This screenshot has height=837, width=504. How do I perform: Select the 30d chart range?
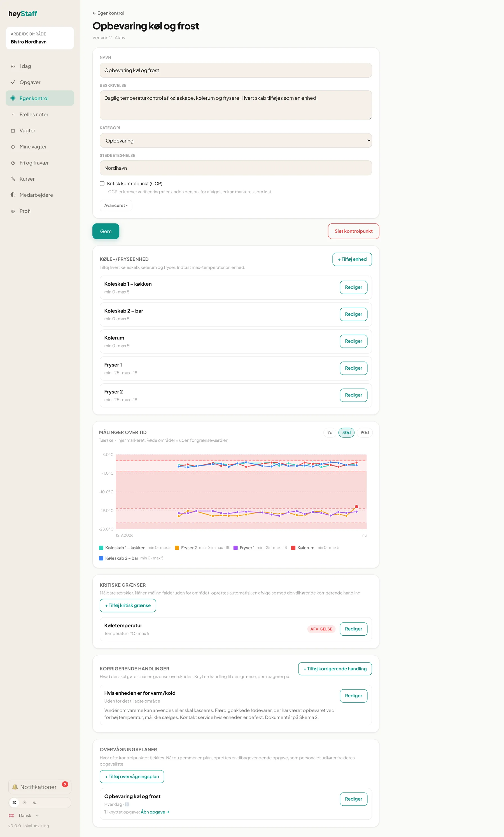pyautogui.click(x=346, y=433)
